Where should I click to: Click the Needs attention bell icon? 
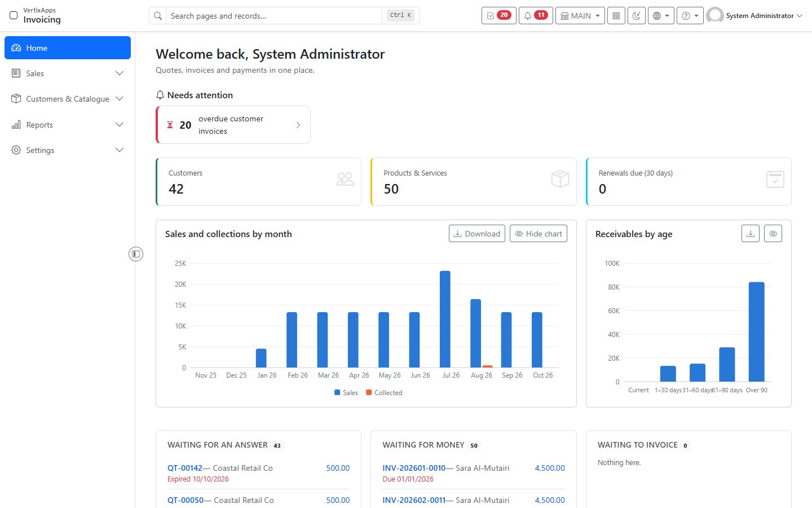coord(160,95)
